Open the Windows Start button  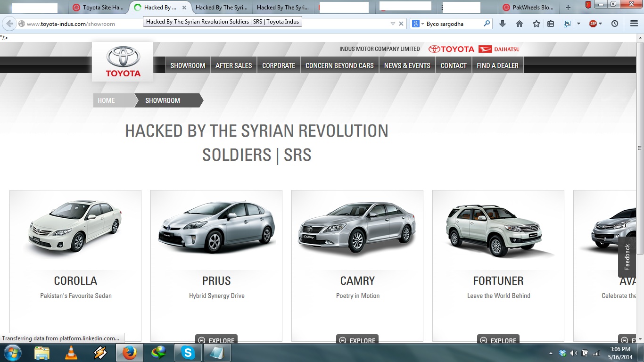tap(12, 353)
